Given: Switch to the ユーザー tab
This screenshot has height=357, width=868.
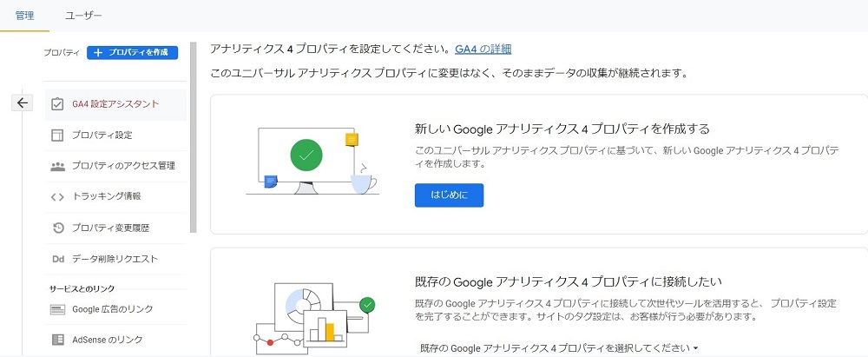Looking at the screenshot, I should [83, 16].
